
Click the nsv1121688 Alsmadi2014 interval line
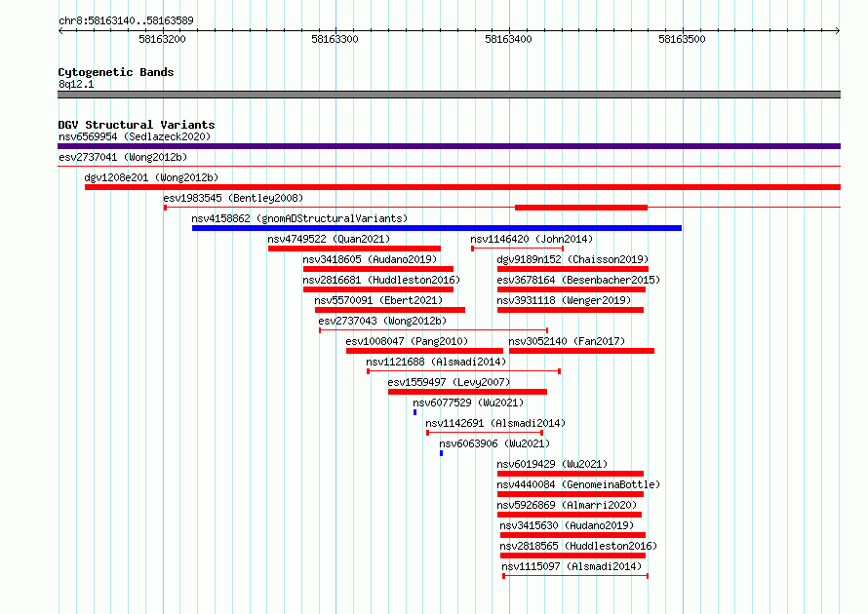coord(464,371)
